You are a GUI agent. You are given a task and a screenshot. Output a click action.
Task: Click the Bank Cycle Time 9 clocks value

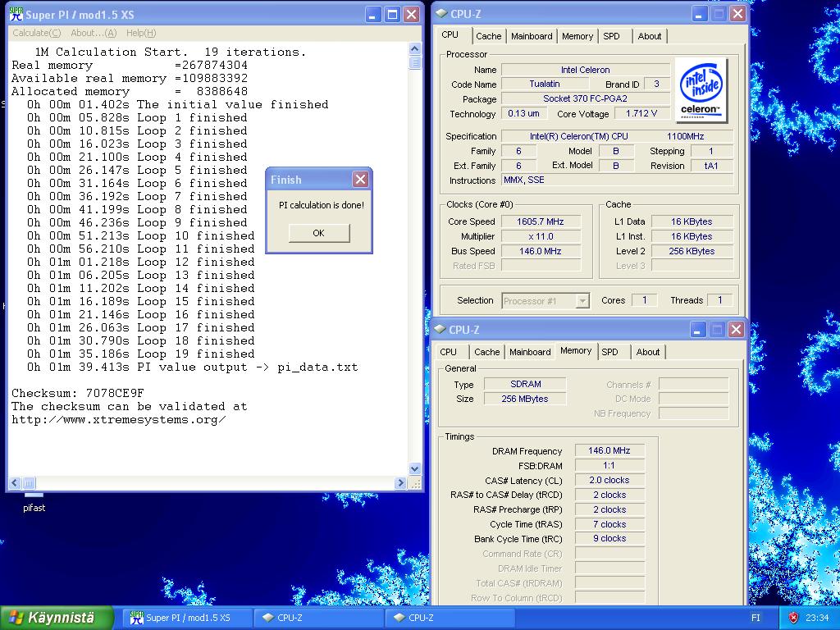pos(609,538)
